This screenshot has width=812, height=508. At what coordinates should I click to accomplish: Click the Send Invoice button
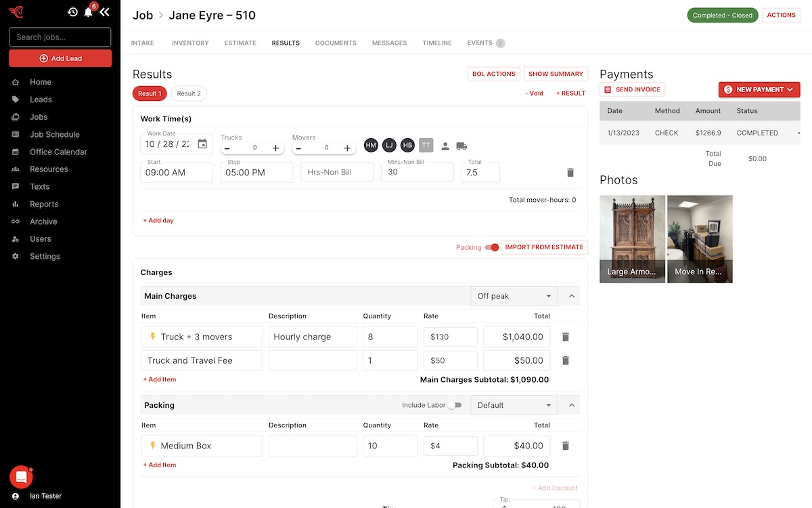tap(632, 89)
